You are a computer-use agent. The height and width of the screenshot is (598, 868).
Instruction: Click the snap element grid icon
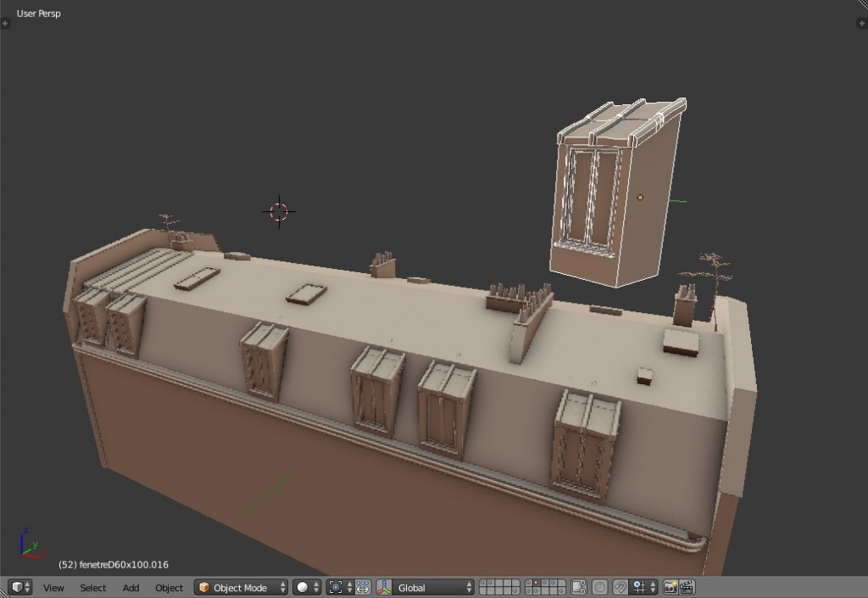click(638, 587)
